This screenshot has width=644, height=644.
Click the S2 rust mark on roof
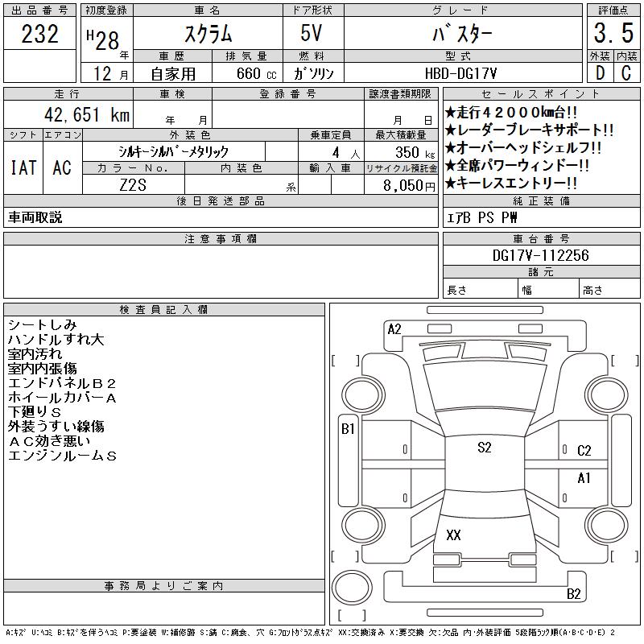(x=485, y=448)
